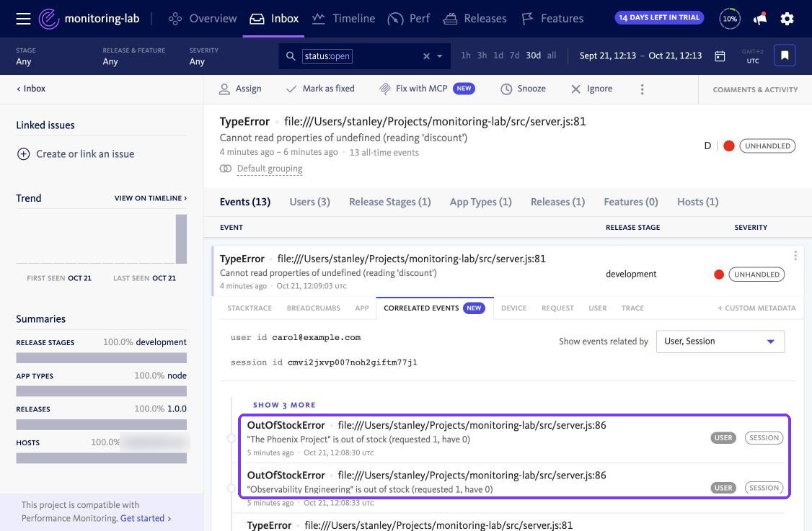Click + CUSTOM METADATA button
812x531 pixels.
point(756,308)
